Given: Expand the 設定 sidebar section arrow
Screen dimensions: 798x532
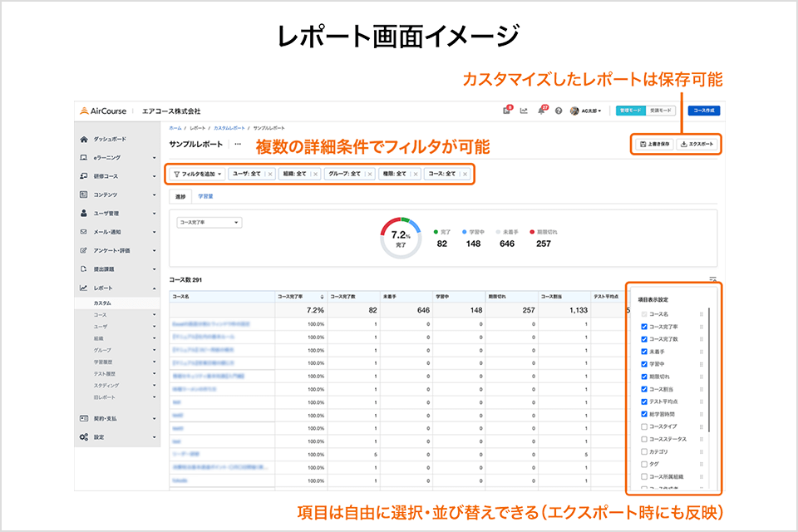Looking at the screenshot, I should [155, 437].
